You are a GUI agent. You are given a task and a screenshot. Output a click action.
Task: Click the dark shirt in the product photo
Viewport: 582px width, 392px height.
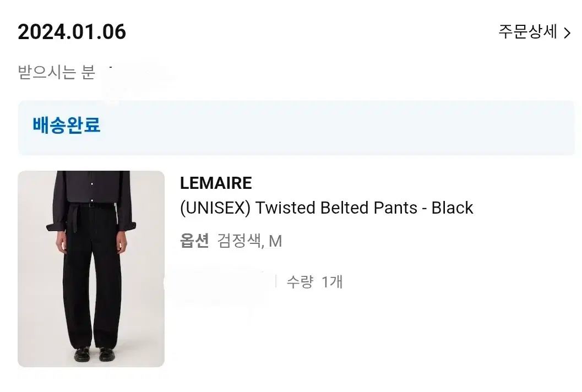click(x=91, y=193)
